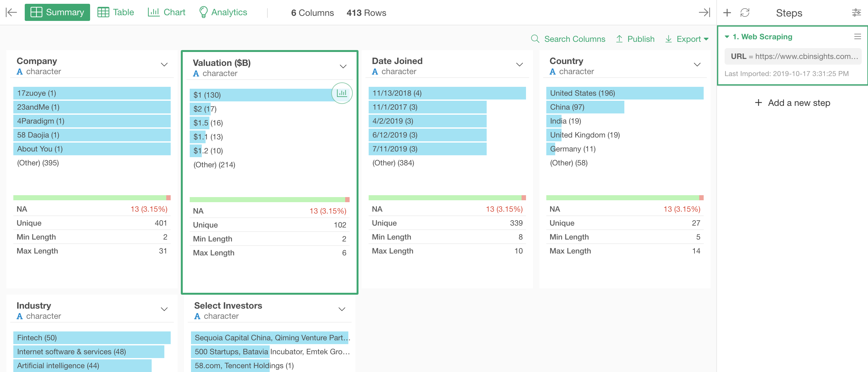Open the Chart view tab
This screenshot has width=868, height=372.
[167, 12]
